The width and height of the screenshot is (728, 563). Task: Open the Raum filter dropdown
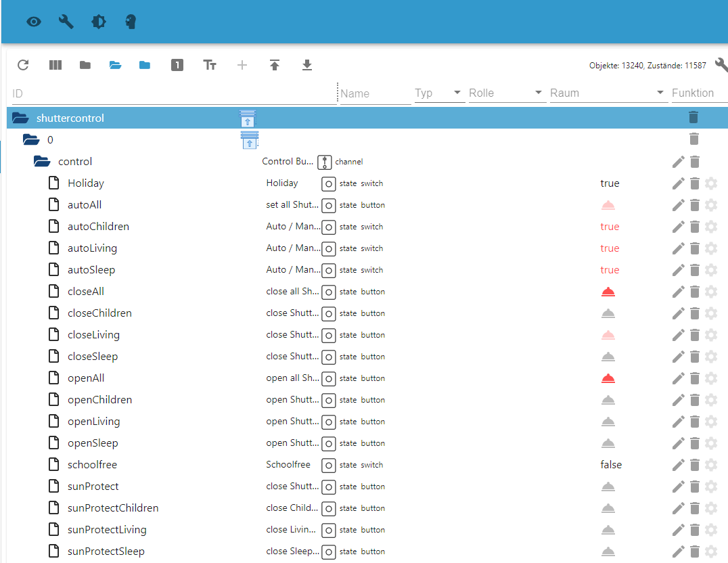(x=608, y=93)
